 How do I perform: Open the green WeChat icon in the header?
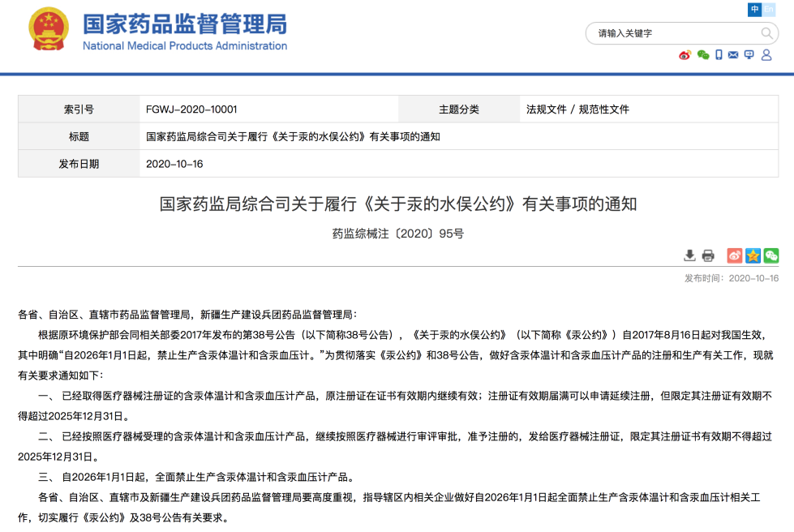(x=703, y=55)
